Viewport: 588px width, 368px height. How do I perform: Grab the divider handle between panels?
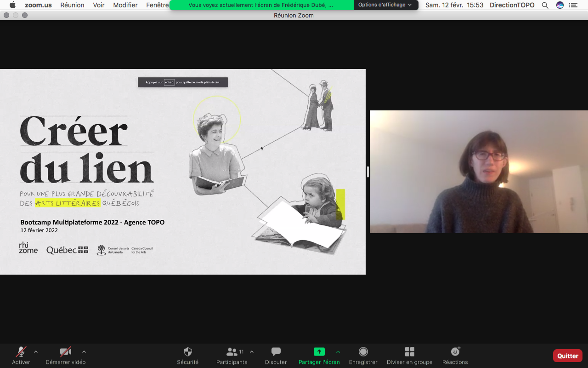367,172
